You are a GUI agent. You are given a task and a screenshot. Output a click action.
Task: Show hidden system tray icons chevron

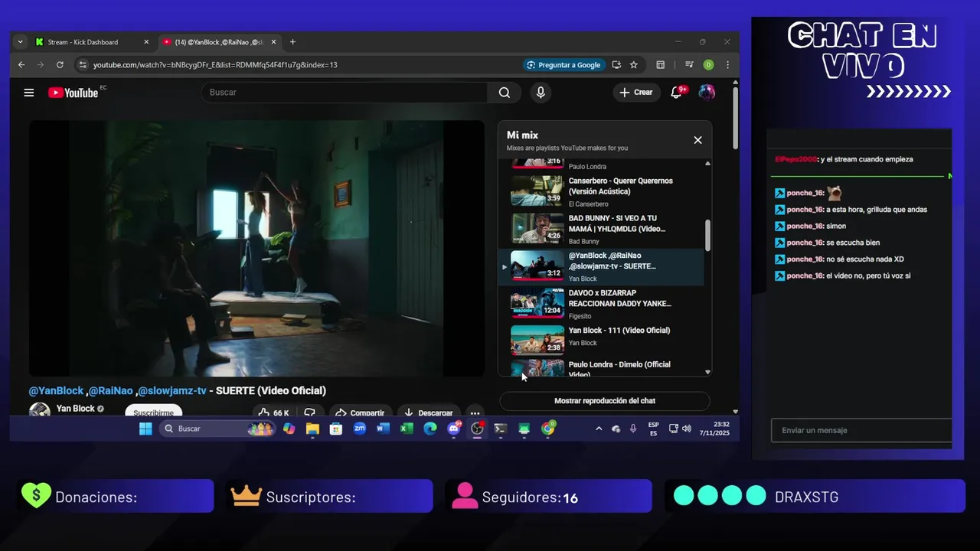[599, 429]
